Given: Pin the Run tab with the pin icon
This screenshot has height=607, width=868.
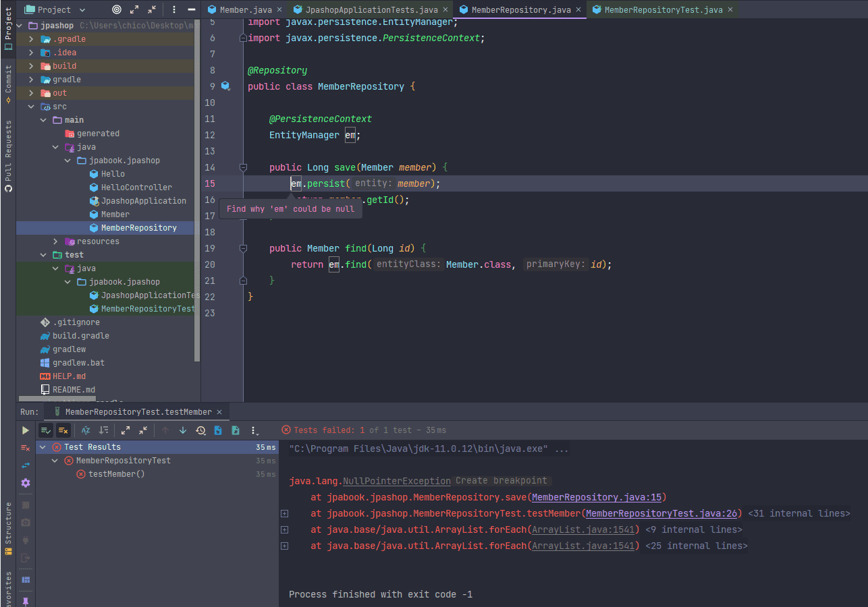Looking at the screenshot, I should coord(26,600).
